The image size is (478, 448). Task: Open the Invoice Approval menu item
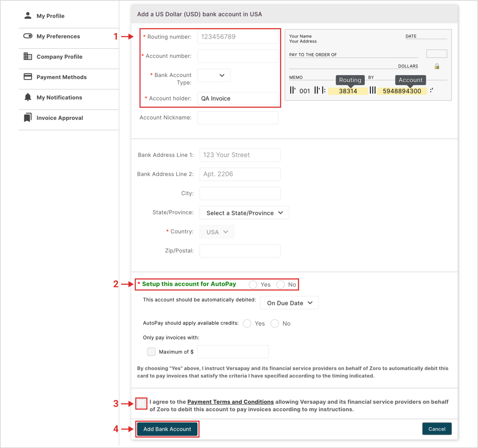[60, 118]
